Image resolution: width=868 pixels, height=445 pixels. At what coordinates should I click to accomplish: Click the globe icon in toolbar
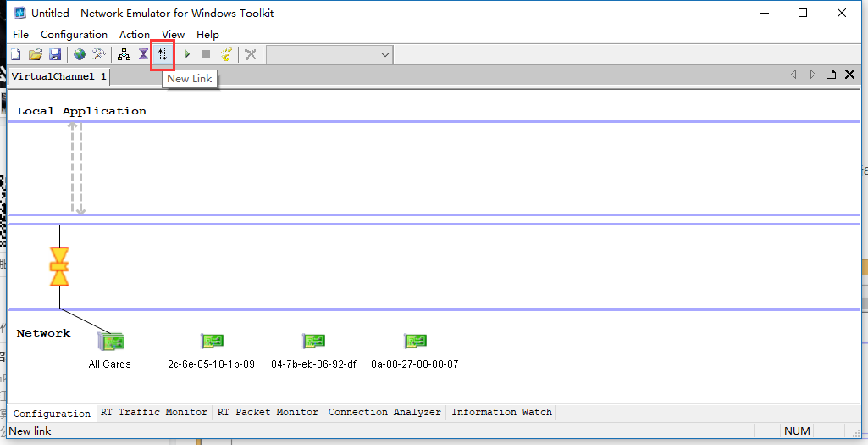coord(80,54)
